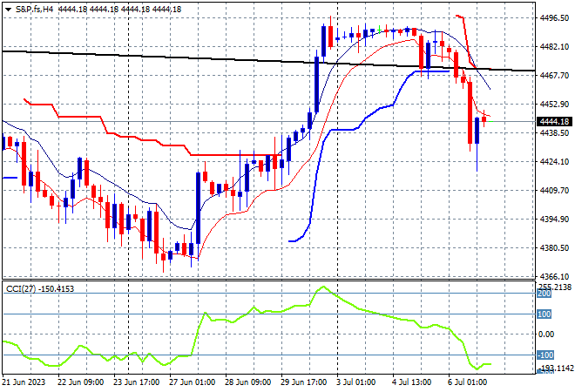Select the 0.00 level on CCI scale
The height and width of the screenshot is (392, 575).
[x=546, y=334]
